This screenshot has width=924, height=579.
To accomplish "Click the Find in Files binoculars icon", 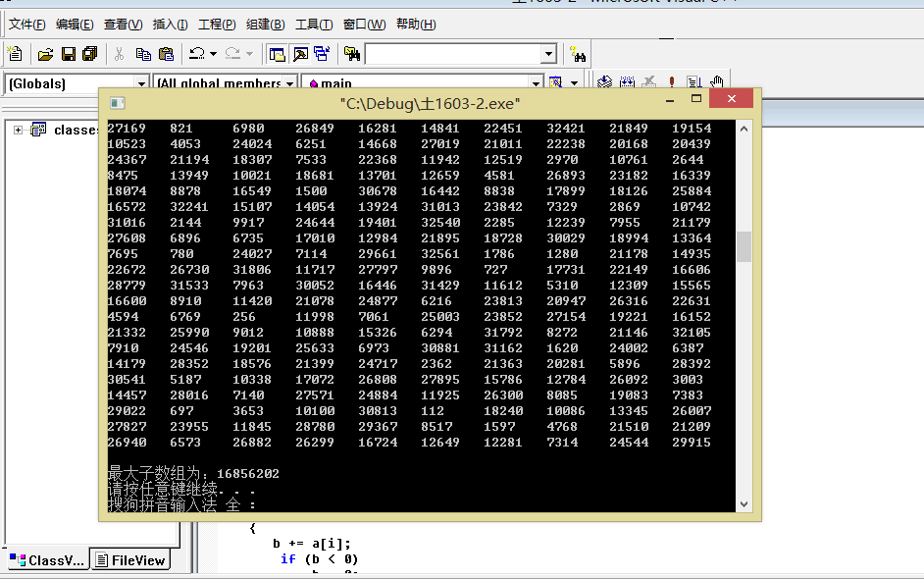I will pos(352,54).
